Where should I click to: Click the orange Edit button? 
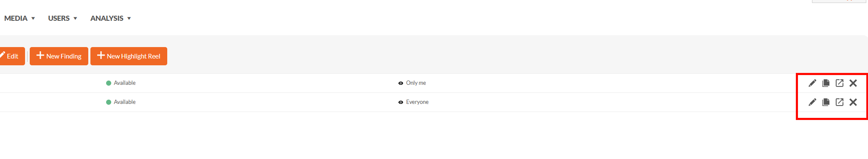pyautogui.click(x=11, y=56)
